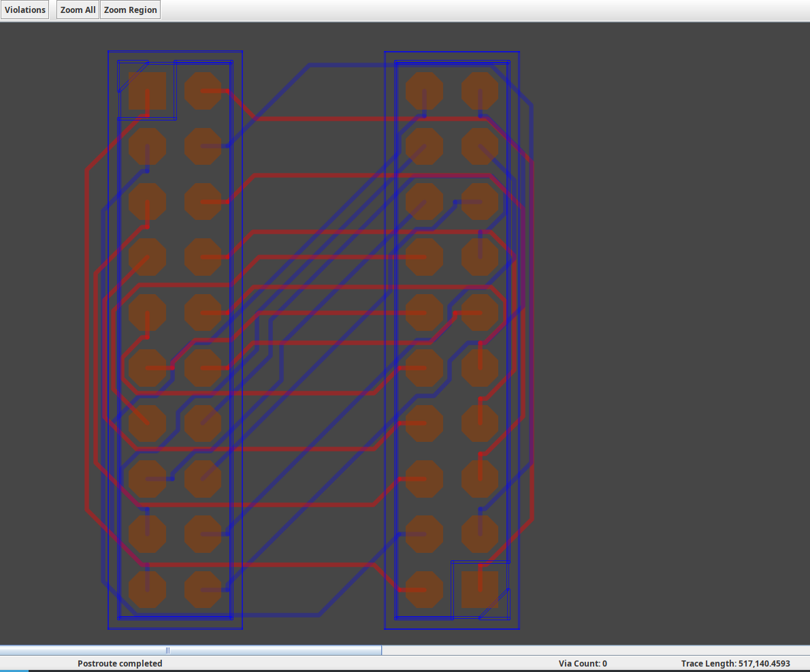
Task: Pick top-left octagonal pad of right connector
Action: [424, 91]
